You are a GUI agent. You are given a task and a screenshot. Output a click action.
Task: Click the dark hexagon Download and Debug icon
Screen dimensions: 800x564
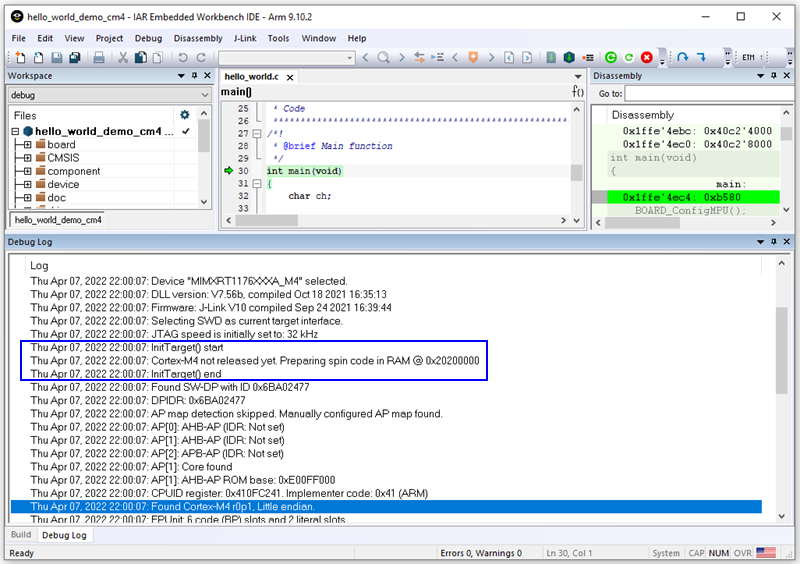tap(569, 57)
